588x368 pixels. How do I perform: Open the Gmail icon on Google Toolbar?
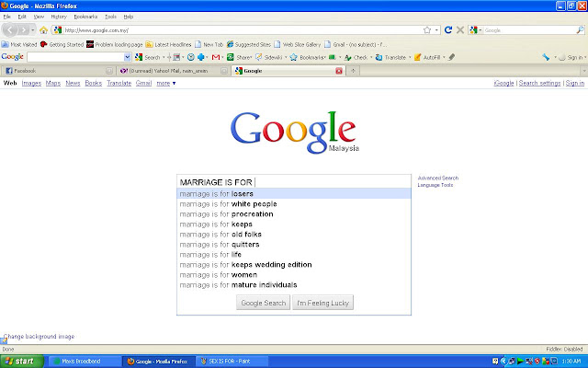pyautogui.click(x=216, y=57)
